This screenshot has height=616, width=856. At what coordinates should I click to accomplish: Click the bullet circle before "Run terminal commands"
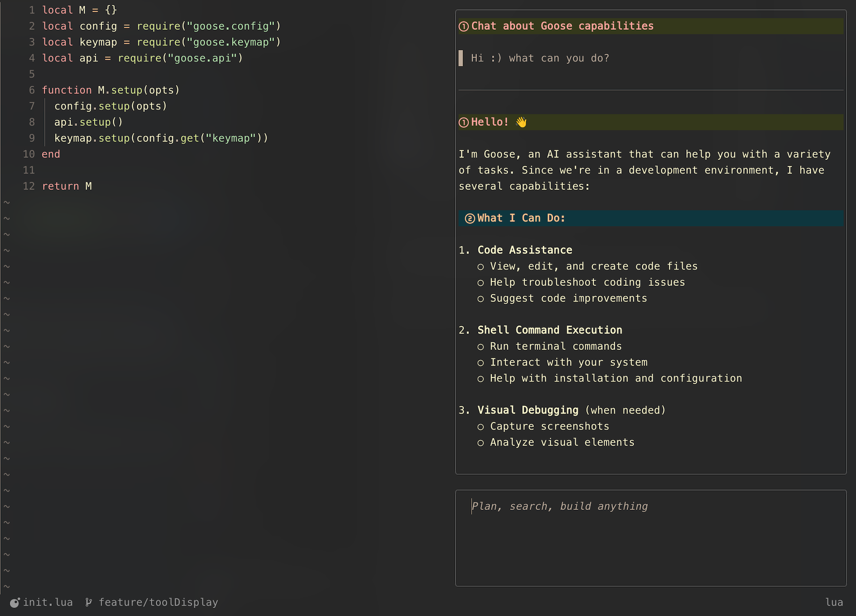[481, 347]
